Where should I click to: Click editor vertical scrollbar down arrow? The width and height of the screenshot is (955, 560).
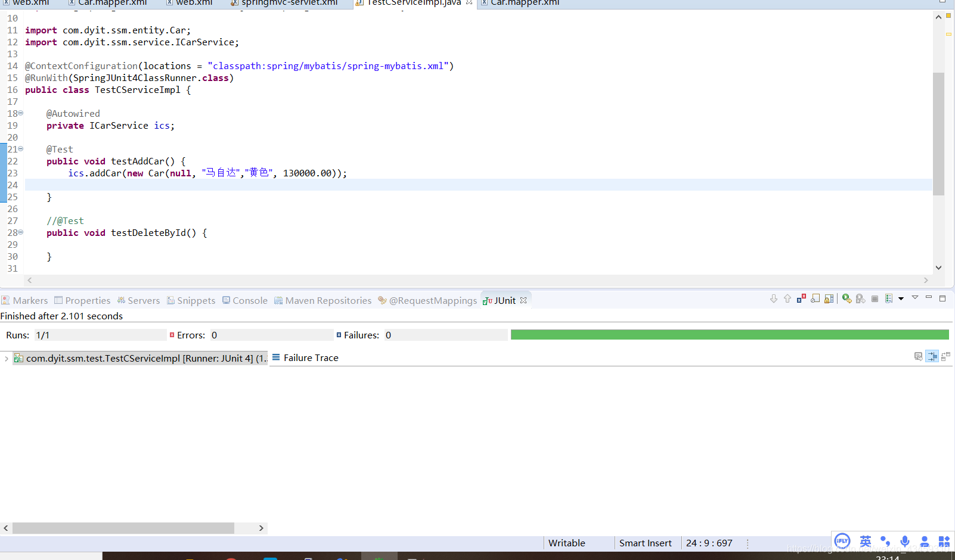(938, 267)
